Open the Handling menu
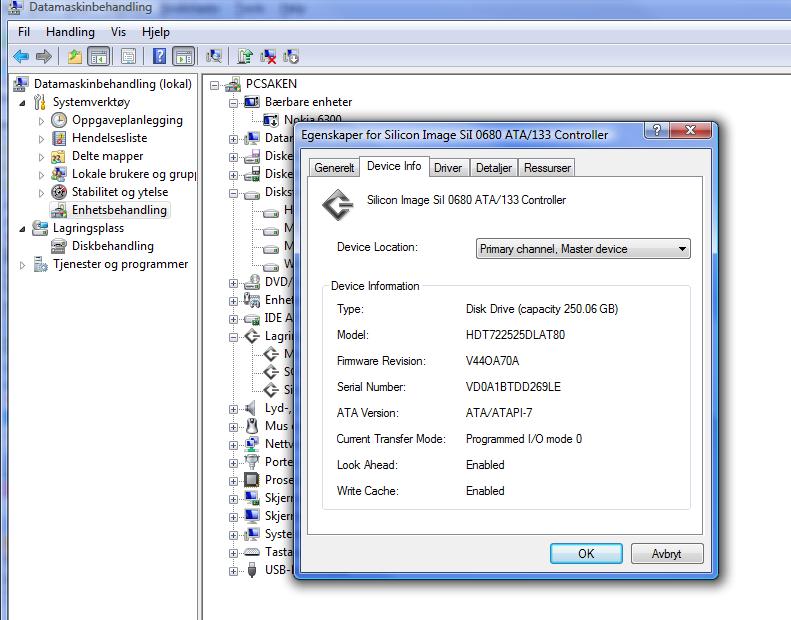The image size is (791, 620). 70,32
